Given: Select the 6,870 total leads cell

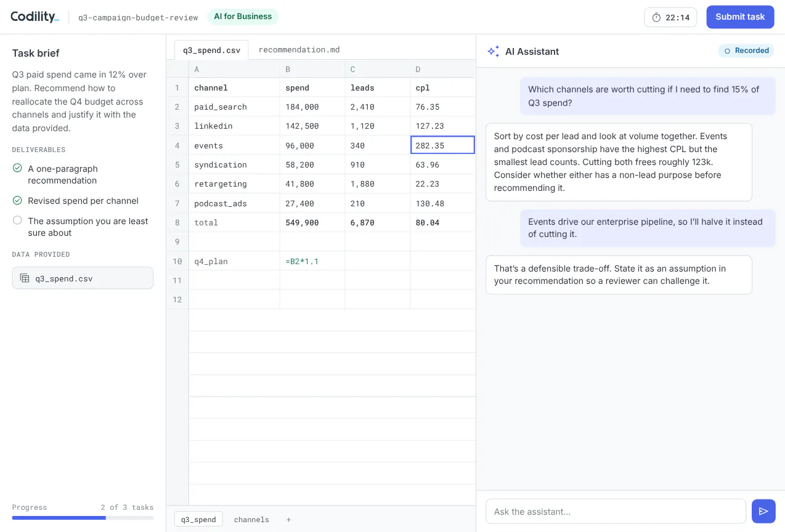Looking at the screenshot, I should coord(378,222).
